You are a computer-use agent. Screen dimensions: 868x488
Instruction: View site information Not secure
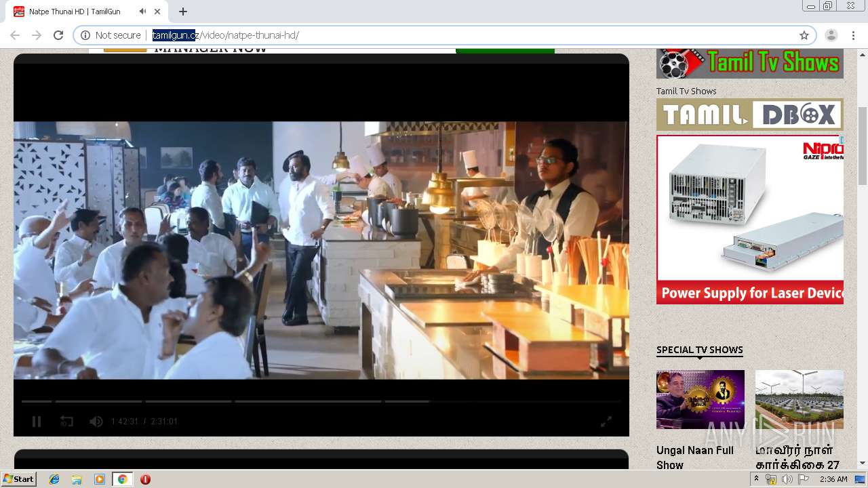(x=111, y=35)
